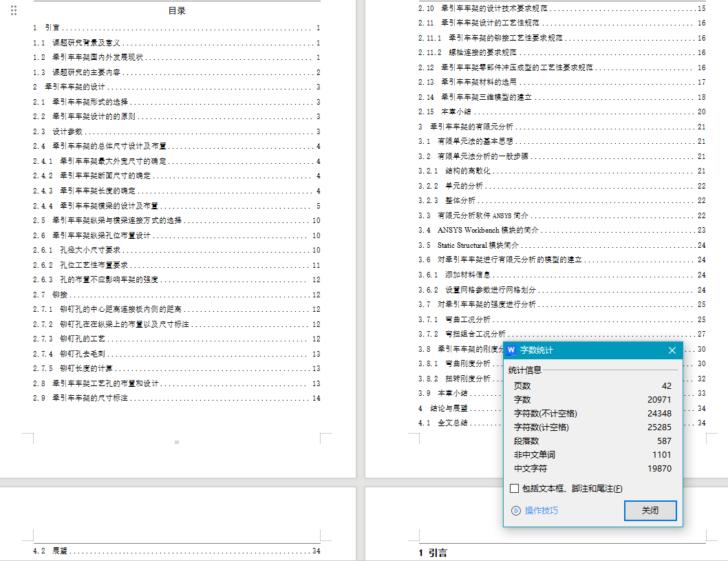Open TOC entry 2.9 牵引车车架的尺寸标注

pyautogui.click(x=176, y=398)
